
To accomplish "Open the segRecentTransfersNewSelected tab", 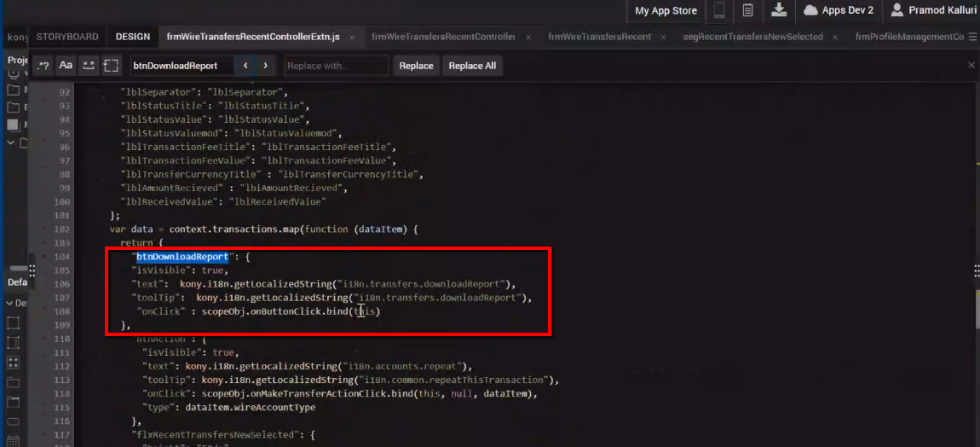I will tap(752, 37).
